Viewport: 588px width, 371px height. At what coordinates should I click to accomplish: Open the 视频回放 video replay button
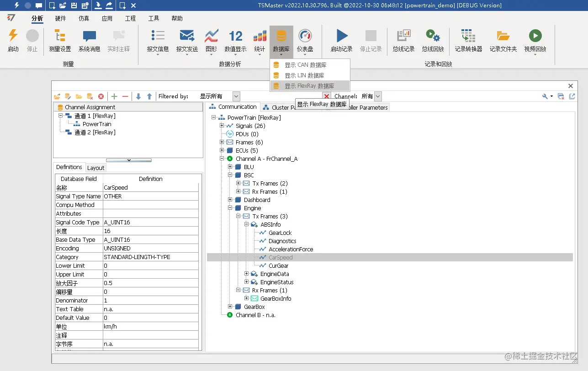pos(535,41)
